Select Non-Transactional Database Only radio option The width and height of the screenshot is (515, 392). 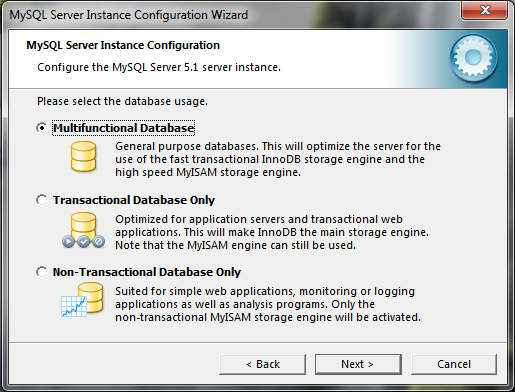pyautogui.click(x=42, y=272)
